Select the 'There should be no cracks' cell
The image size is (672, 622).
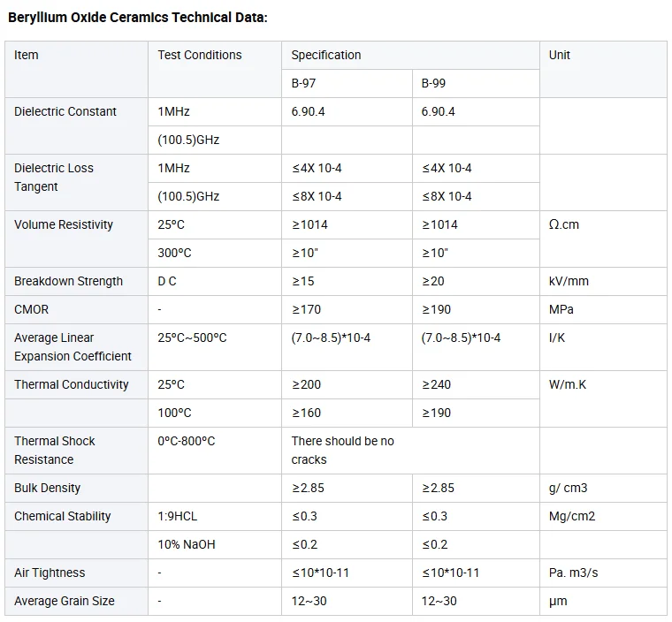click(x=343, y=450)
